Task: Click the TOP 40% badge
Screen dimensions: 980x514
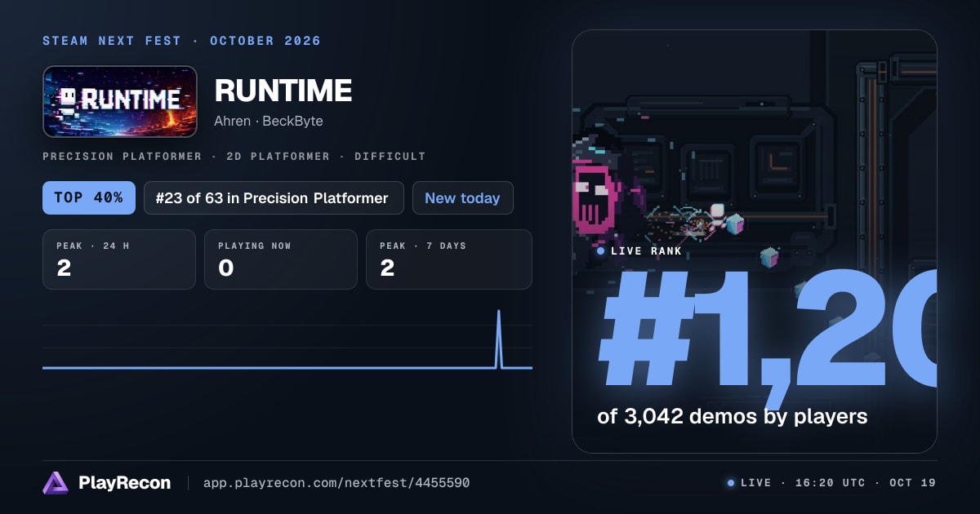Action: [x=89, y=197]
